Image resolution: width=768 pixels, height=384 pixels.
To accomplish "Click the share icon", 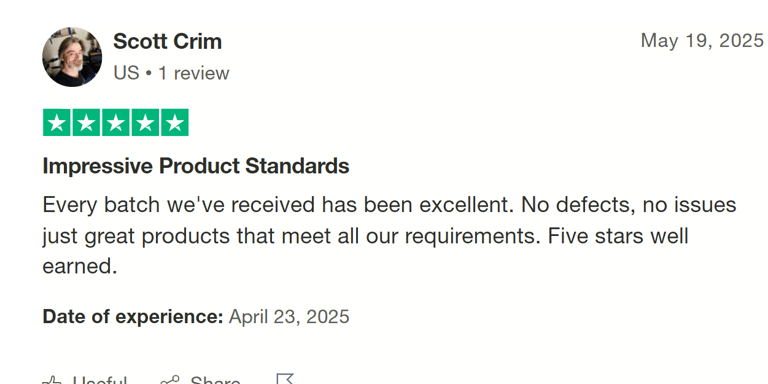I will pos(170,380).
